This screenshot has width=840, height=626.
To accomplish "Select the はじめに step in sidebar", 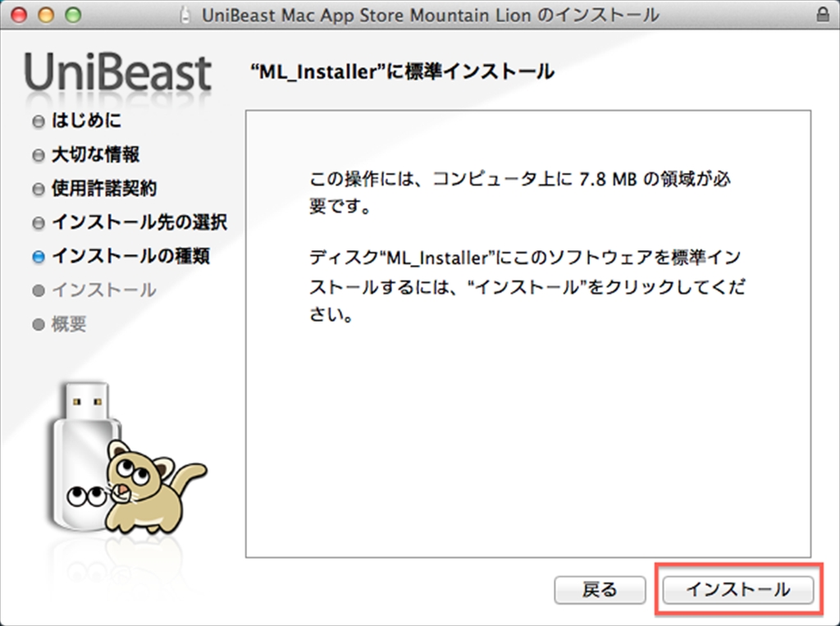I will click(86, 121).
